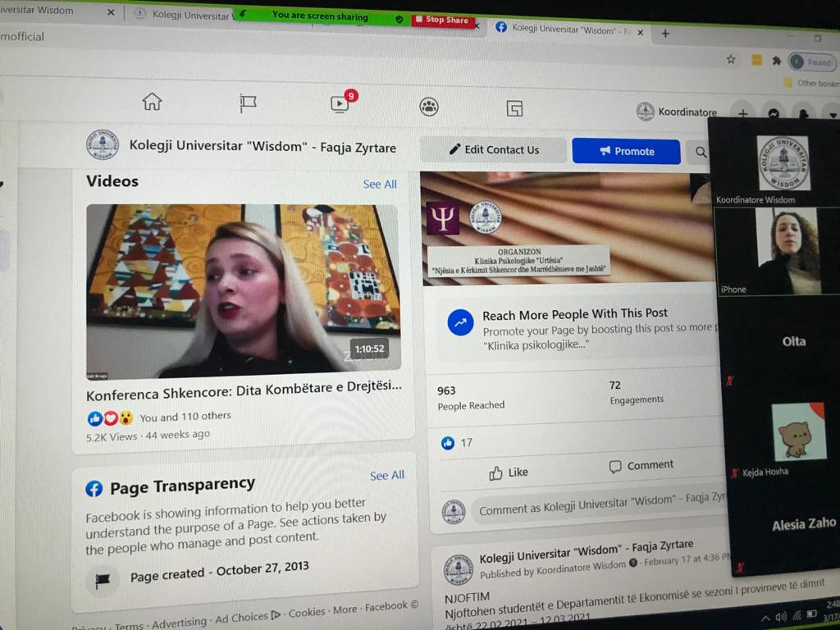This screenshot has width=840, height=630.
Task: Open the Konferenca Shkencore video title link
Action: point(244,390)
